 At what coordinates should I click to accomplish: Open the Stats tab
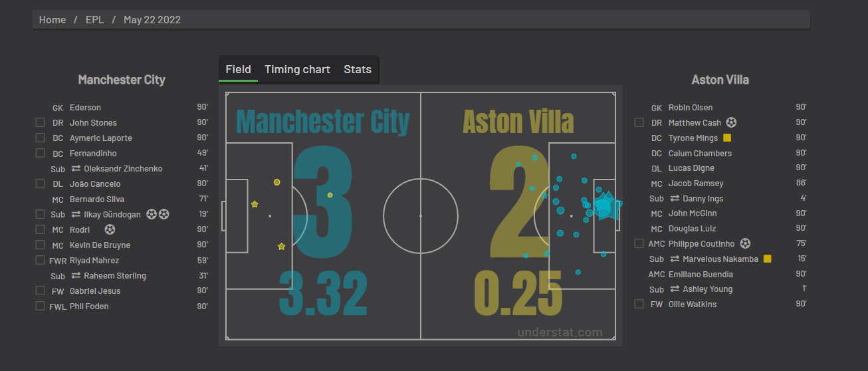[x=358, y=69]
